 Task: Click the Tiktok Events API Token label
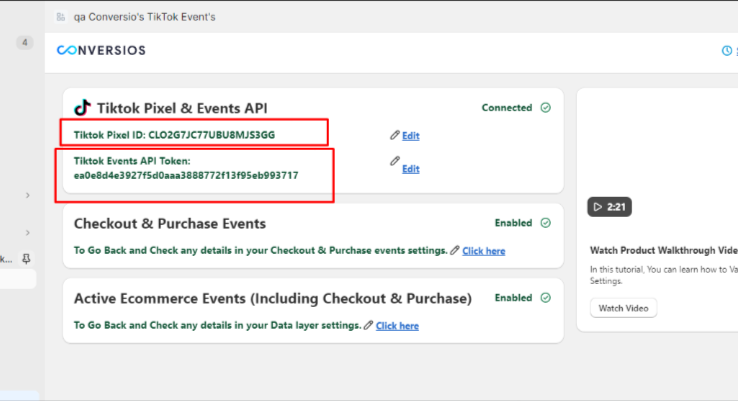pyautogui.click(x=132, y=161)
